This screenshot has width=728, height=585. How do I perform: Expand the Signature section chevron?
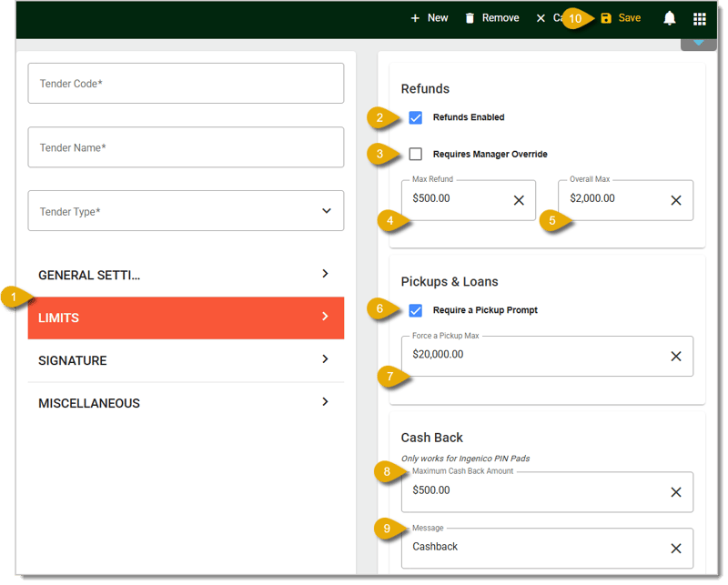(x=326, y=358)
